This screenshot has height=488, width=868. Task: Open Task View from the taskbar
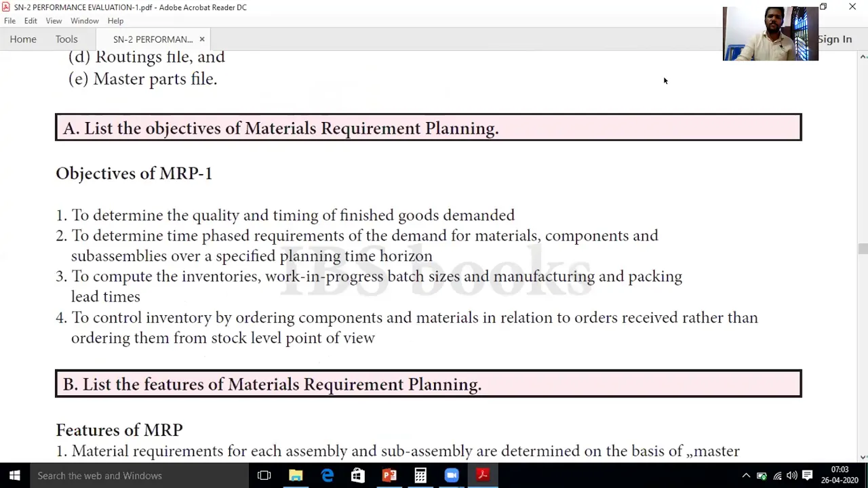click(264, 475)
